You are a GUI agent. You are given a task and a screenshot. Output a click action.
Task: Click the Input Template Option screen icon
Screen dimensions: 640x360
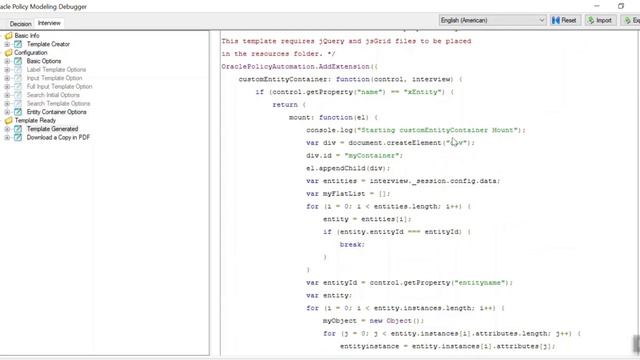(18, 78)
